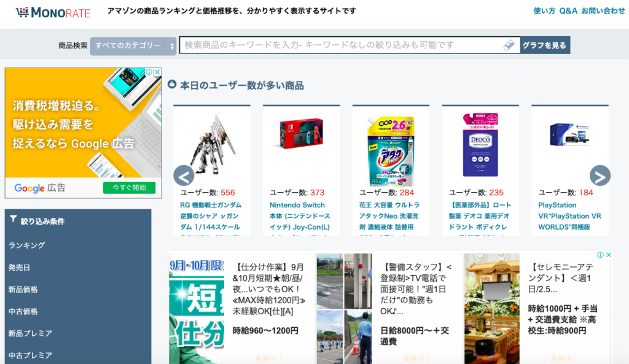The height and width of the screenshot is (364, 629).
Task: Open the すべてのカテゴリー category dropdown
Action: pyautogui.click(x=133, y=45)
